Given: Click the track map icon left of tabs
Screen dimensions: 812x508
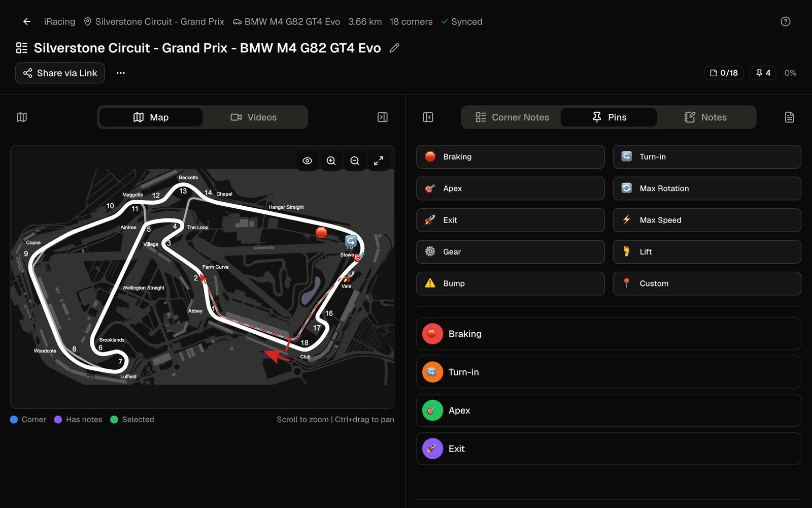Looking at the screenshot, I should (22, 117).
